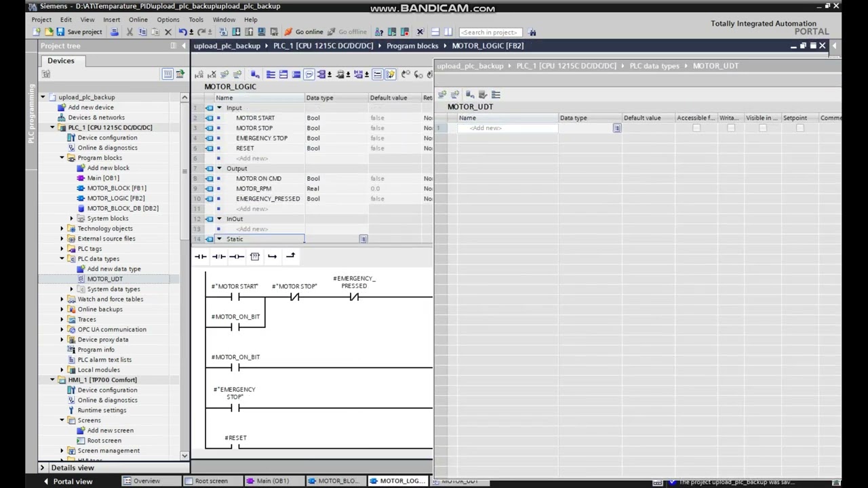Click the empty box instruction icon
The height and width of the screenshot is (488, 868).
point(255,256)
